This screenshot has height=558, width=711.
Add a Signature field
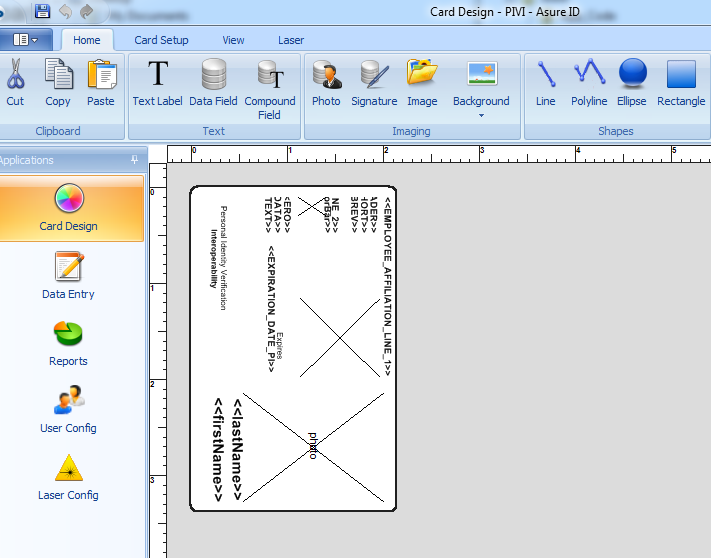(x=374, y=83)
